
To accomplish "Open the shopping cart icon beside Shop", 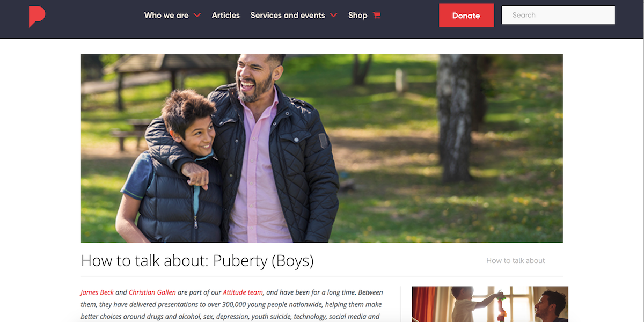I will coord(377,15).
